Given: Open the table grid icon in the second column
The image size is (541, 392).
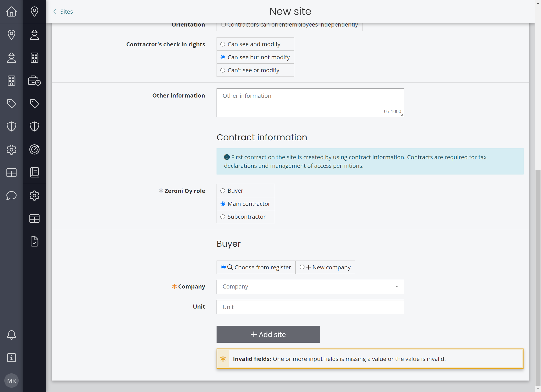Looking at the screenshot, I should click(x=34, y=218).
